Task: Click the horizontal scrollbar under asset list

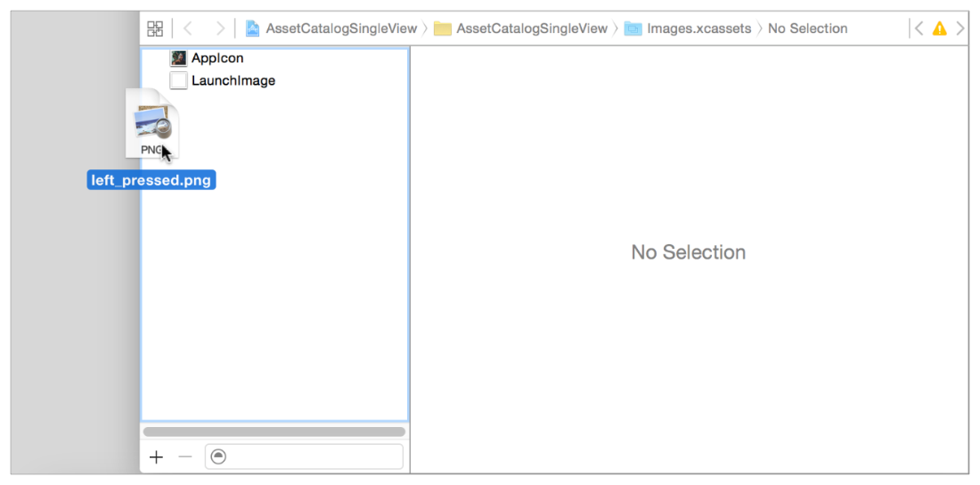Action: 274,432
